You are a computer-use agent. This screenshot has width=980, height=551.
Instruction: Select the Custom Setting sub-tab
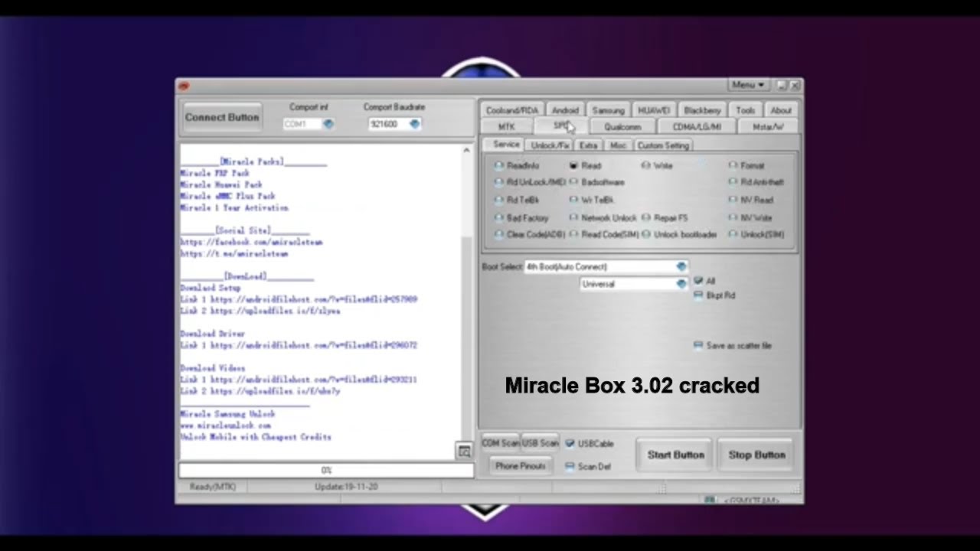(663, 145)
